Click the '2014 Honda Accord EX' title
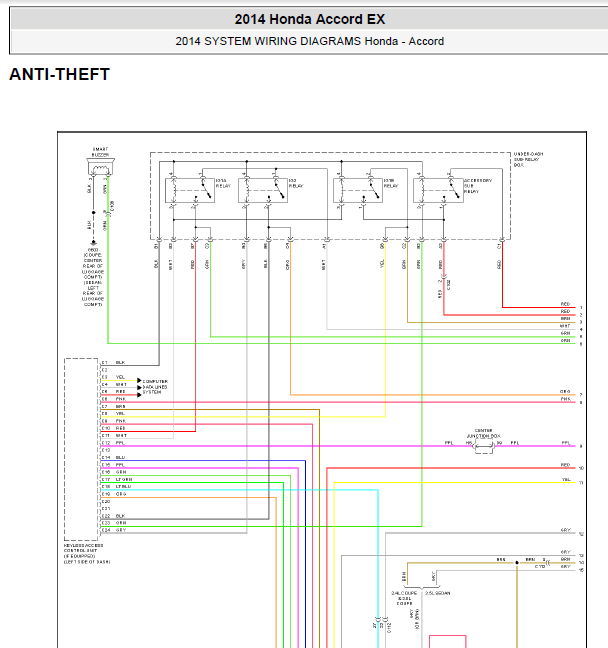Image resolution: width=608 pixels, height=648 pixels. tap(310, 19)
